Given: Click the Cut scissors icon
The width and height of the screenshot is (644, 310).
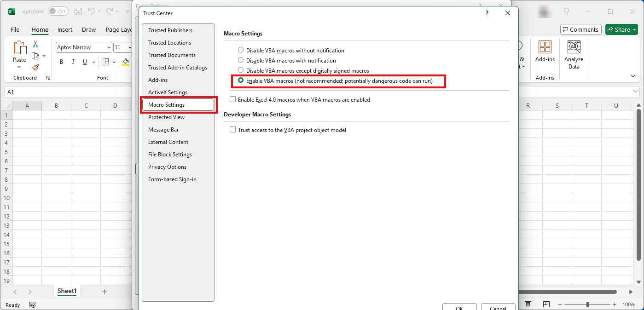Looking at the screenshot, I should tap(35, 44).
